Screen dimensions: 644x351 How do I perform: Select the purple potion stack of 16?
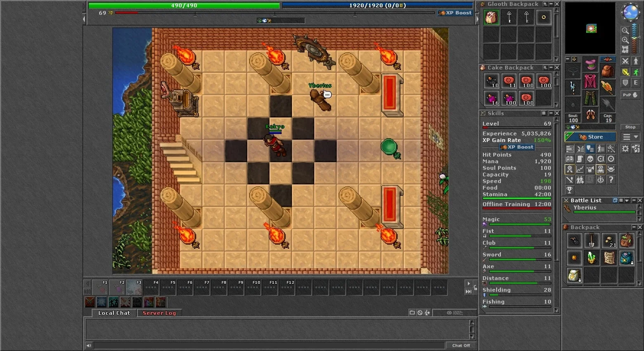coord(491,99)
